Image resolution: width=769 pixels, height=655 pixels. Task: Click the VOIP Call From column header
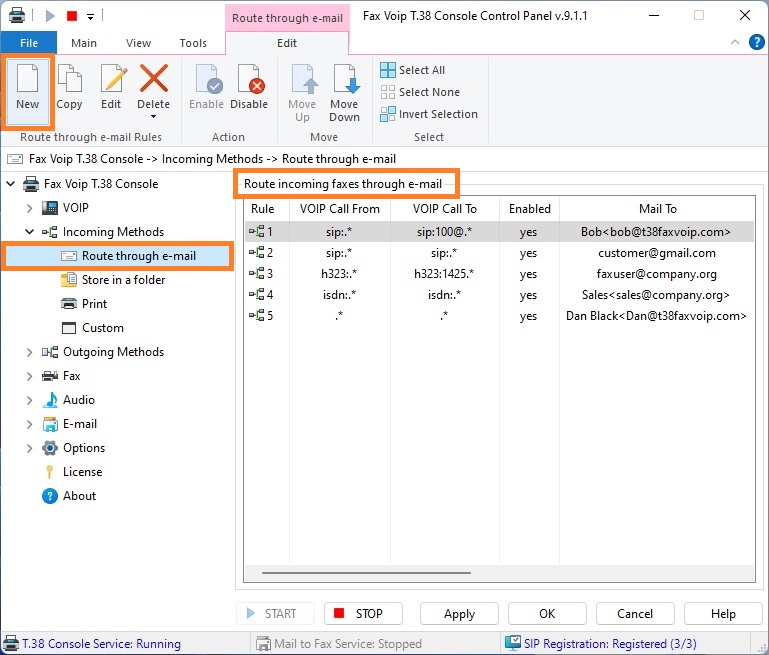pyautogui.click(x=340, y=209)
